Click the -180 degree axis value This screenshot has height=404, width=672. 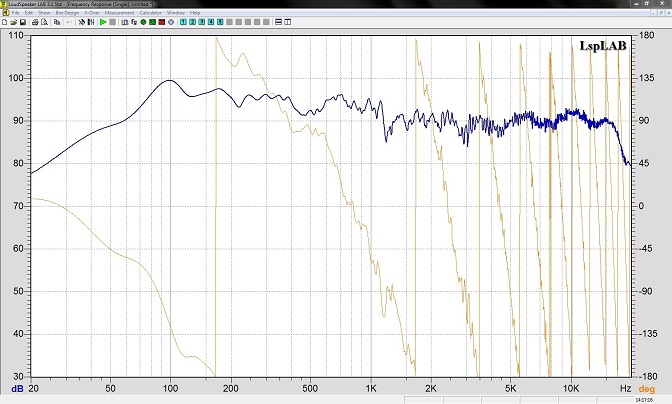pyautogui.click(x=645, y=376)
